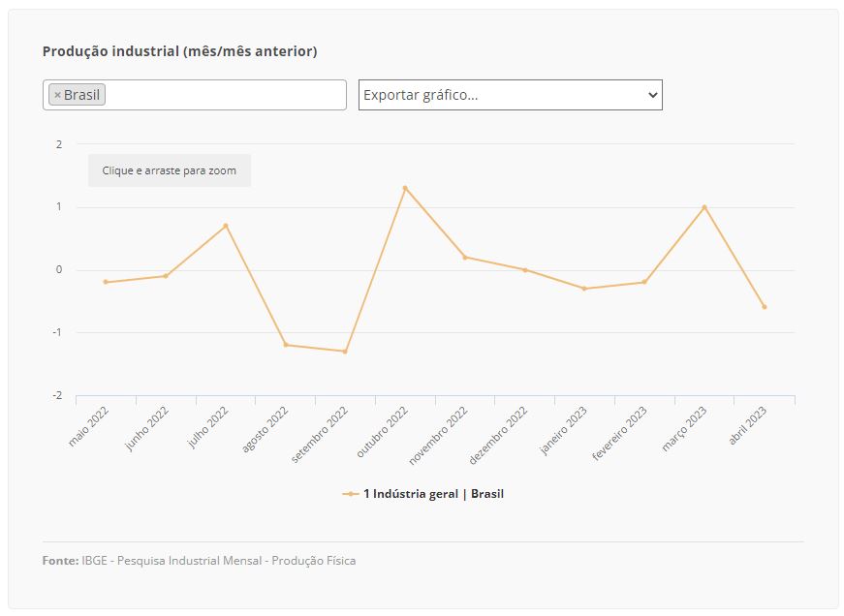Open the Exportar gráfico dropdown
The height and width of the screenshot is (616, 844).
click(511, 95)
